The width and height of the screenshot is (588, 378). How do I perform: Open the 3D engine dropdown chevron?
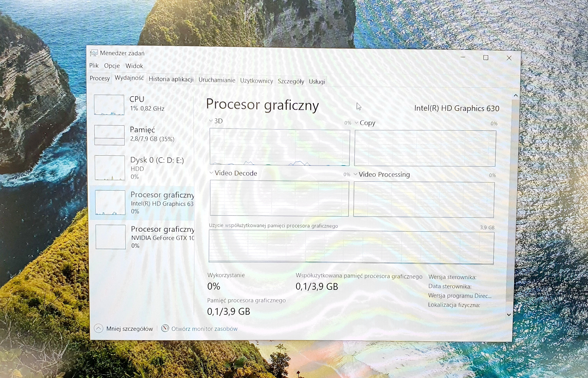[x=211, y=120]
